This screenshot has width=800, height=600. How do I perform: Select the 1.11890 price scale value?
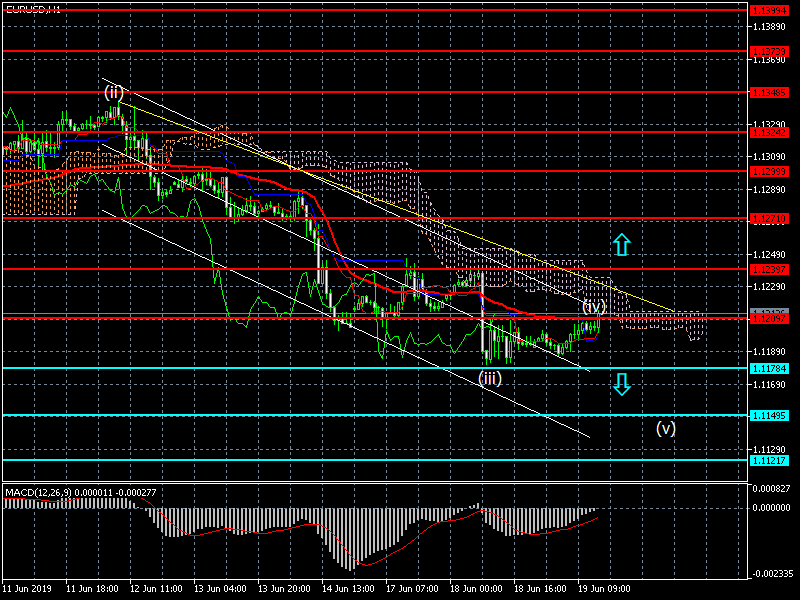coord(769,352)
